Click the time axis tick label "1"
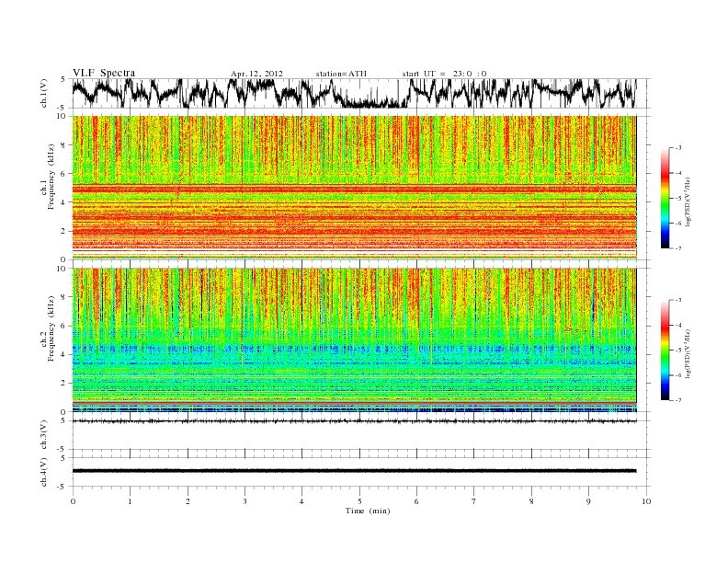The width and height of the screenshot is (728, 563). (130, 501)
